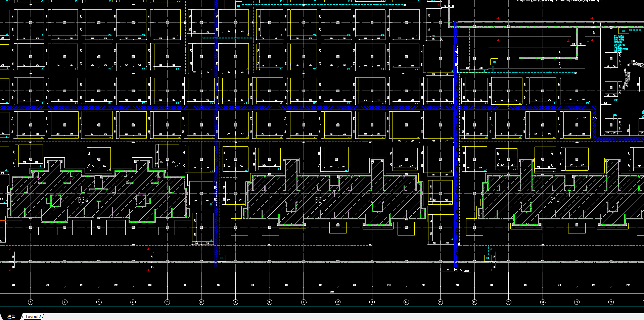Pick grid axis bubble number 3
Image resolution: width=644 pixels, height=320 pixels.
point(31,302)
